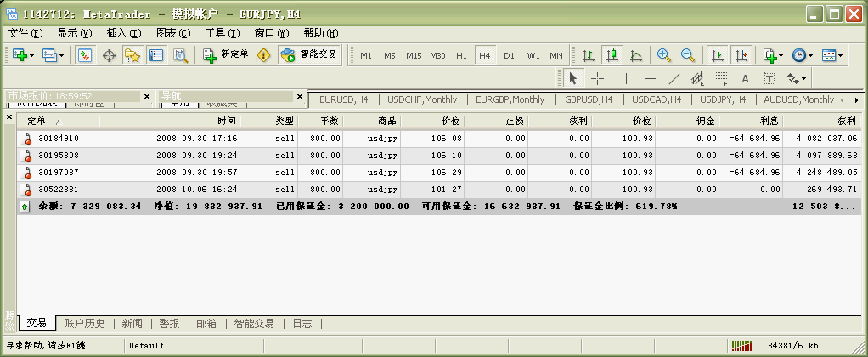Expand the Periods clock dropdown arrow
The width and height of the screenshot is (868, 357).
pos(810,56)
